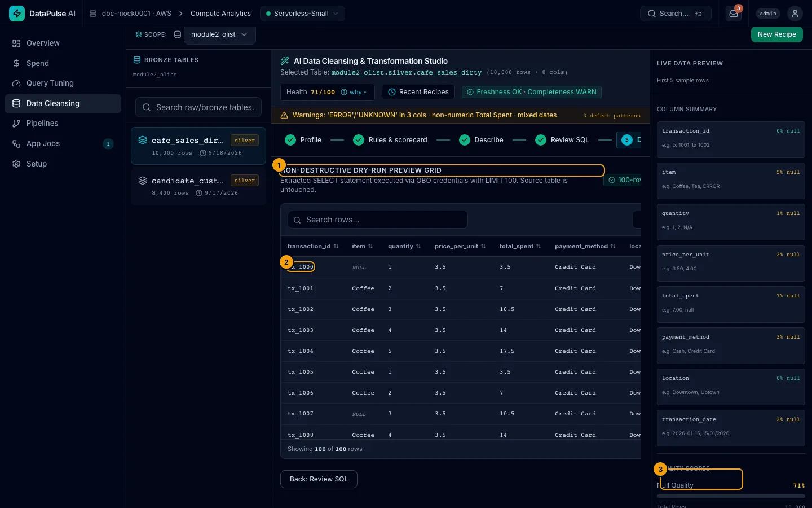The width and height of the screenshot is (812, 508).
Task: Click the sort icon on total_spent column
Action: [539, 247]
